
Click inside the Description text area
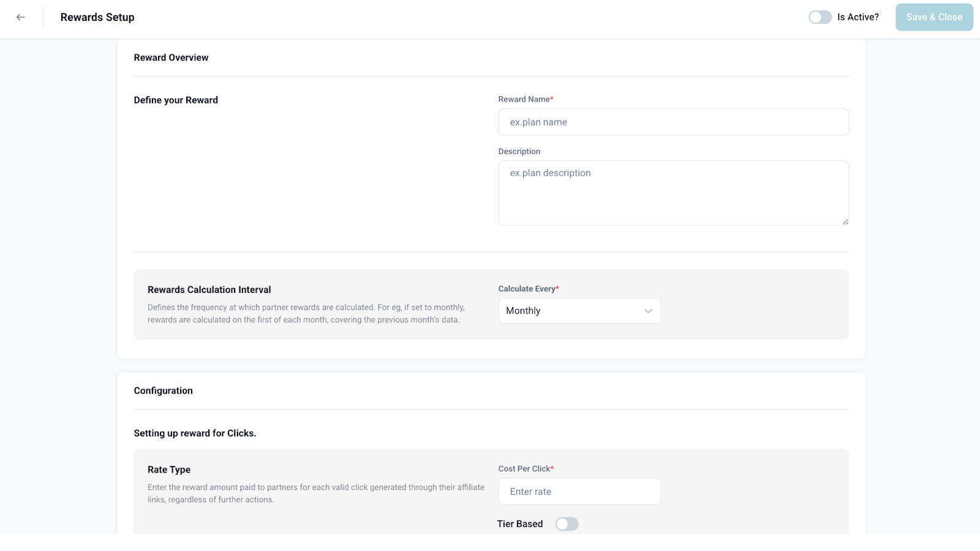673,192
